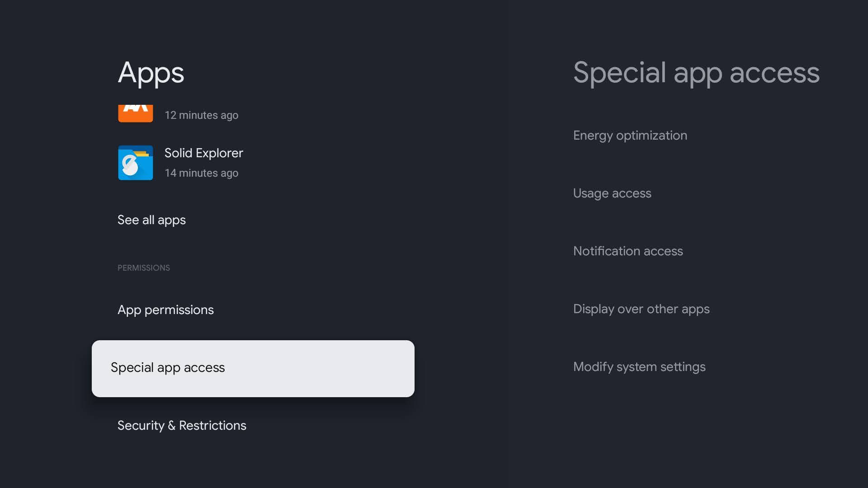Image resolution: width=868 pixels, height=488 pixels.
Task: Click the Apps page heading
Action: point(151,73)
